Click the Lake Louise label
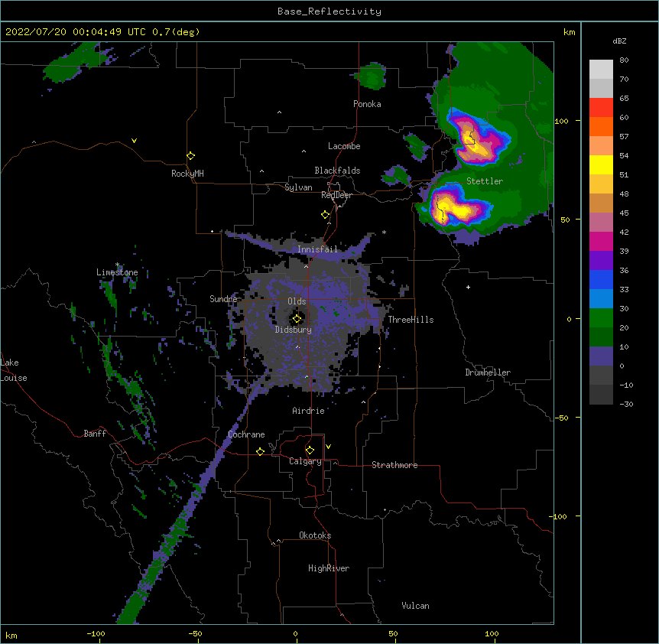Image resolution: width=659 pixels, height=644 pixels. tap(14, 370)
